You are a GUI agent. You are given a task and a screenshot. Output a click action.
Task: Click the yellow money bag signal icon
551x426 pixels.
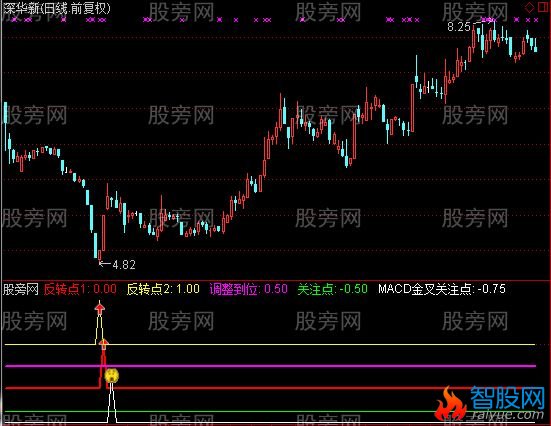[112, 376]
